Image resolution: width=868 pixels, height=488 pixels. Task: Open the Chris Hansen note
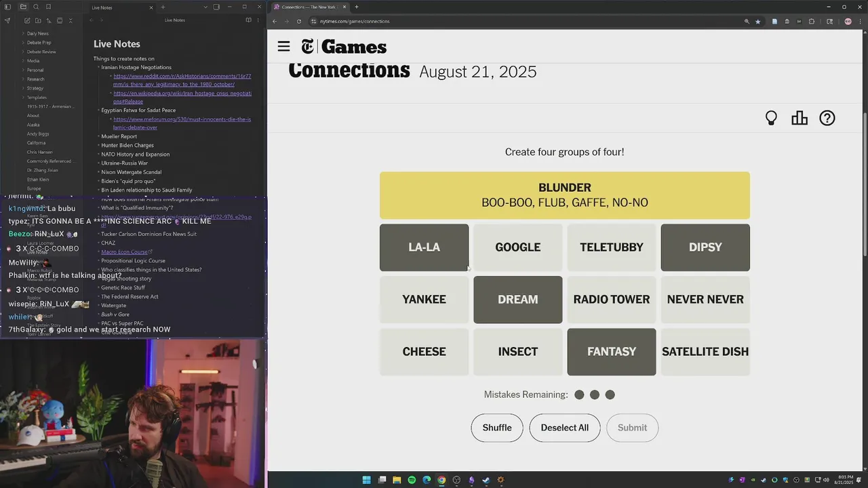[x=39, y=152]
